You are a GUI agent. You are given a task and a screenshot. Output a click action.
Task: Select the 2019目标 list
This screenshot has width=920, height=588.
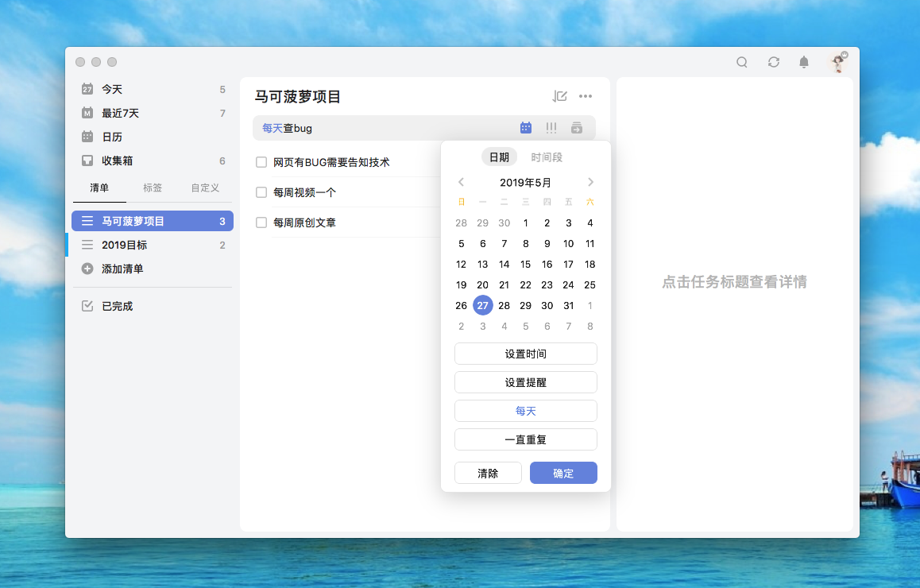point(153,245)
